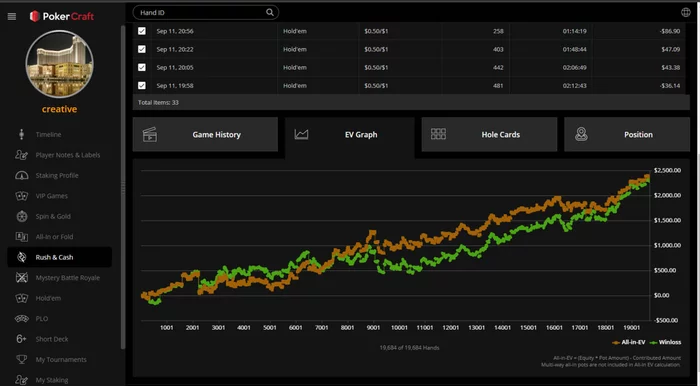Click the Hole Cards grid icon

(x=438, y=134)
